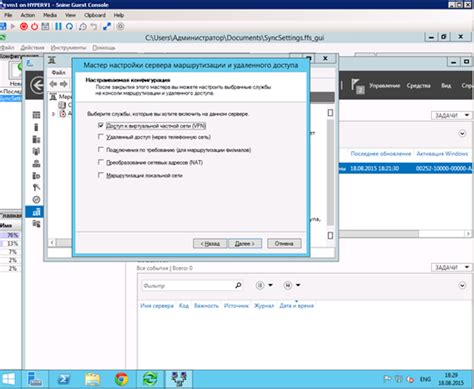
Task: Click the back arrow in routing console toolbar
Action: click(x=53, y=84)
